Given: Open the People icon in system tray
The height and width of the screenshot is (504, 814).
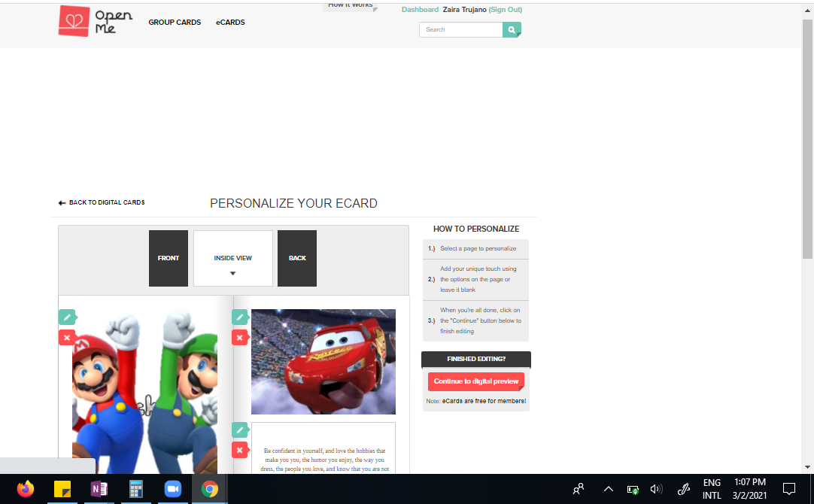Looking at the screenshot, I should pos(579,489).
